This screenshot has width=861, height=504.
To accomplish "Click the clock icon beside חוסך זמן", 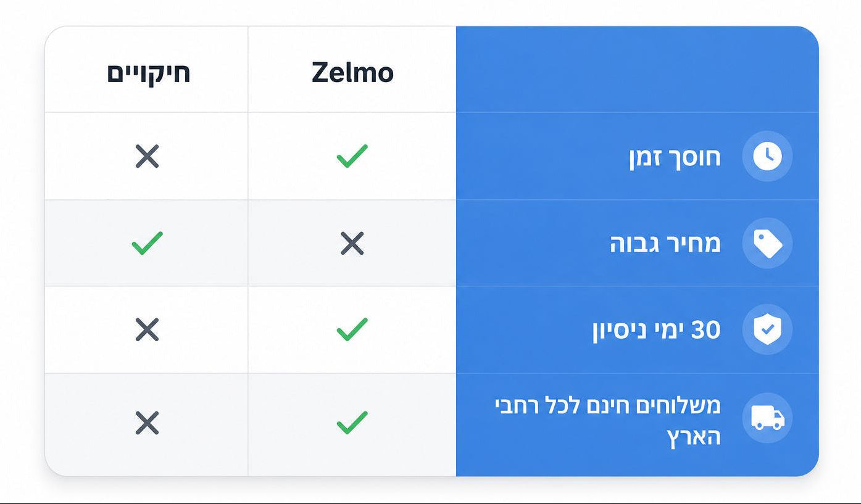I will 767,157.
